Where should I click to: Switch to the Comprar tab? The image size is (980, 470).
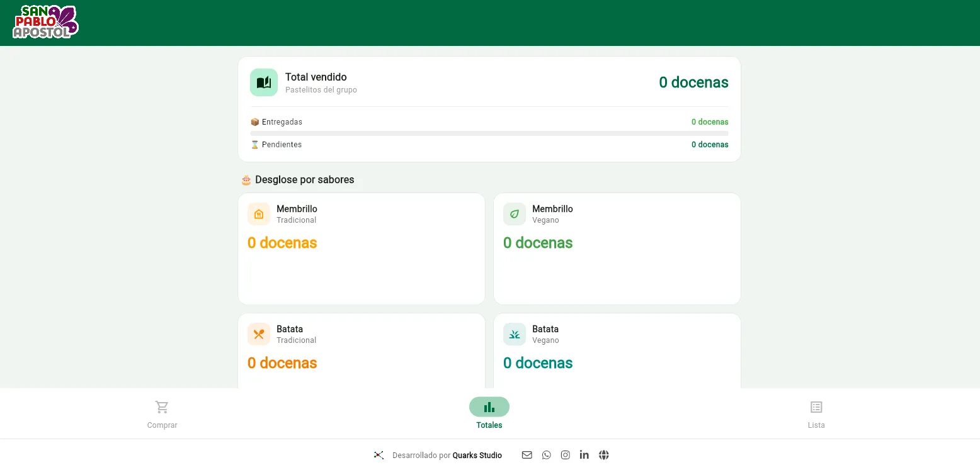[162, 414]
